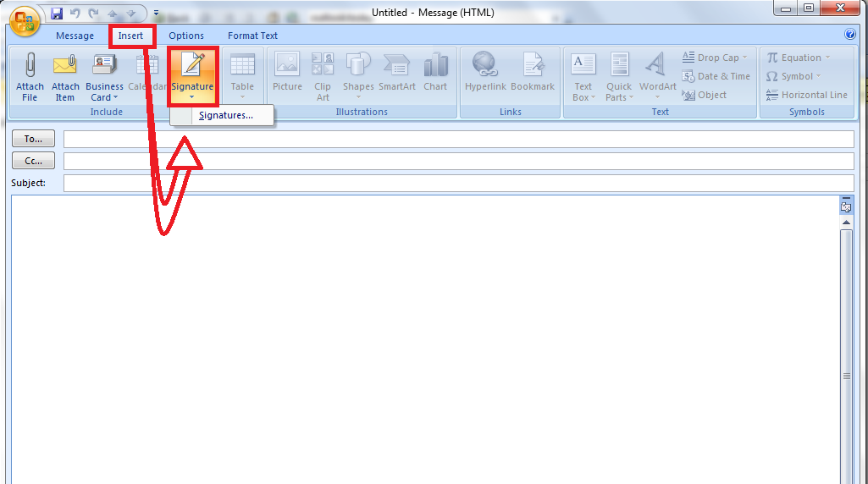This screenshot has height=484, width=868.
Task: Switch to the Format Text tab
Action: coord(252,36)
